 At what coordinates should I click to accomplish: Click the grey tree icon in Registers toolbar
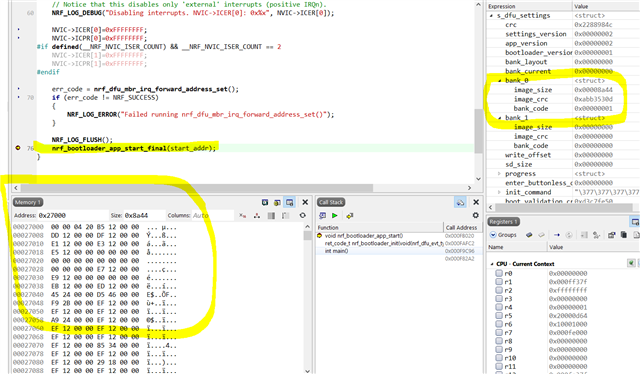coord(596,235)
